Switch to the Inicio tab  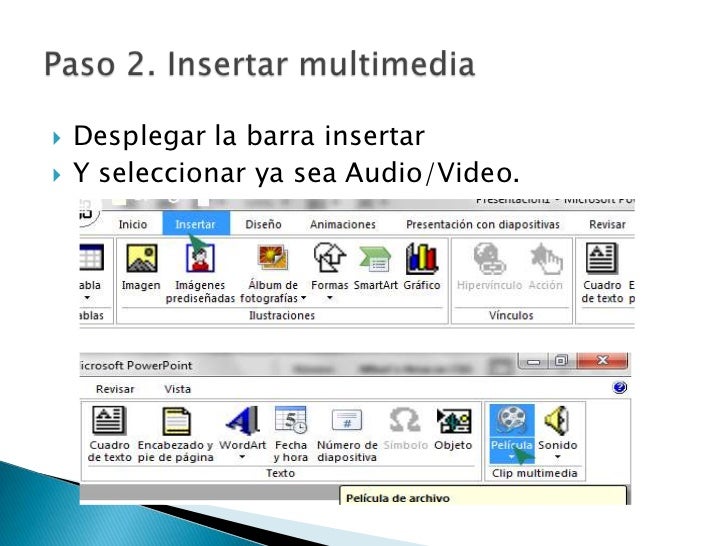click(132, 224)
